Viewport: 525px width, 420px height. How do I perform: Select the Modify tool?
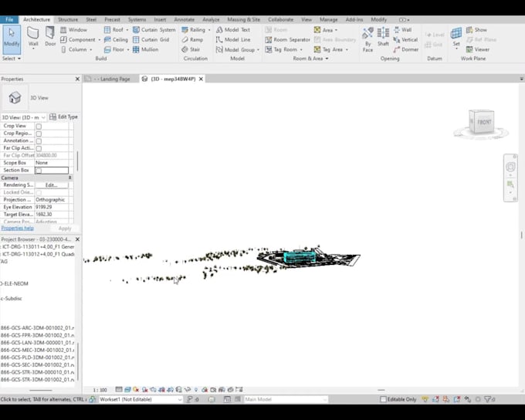(12, 39)
